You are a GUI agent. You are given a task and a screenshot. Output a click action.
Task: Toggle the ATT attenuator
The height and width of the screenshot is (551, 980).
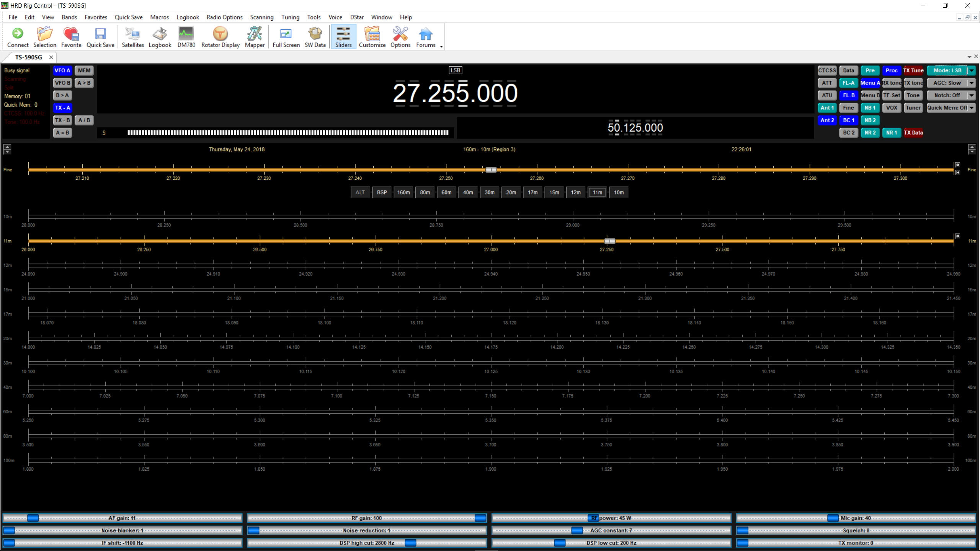pyautogui.click(x=827, y=83)
